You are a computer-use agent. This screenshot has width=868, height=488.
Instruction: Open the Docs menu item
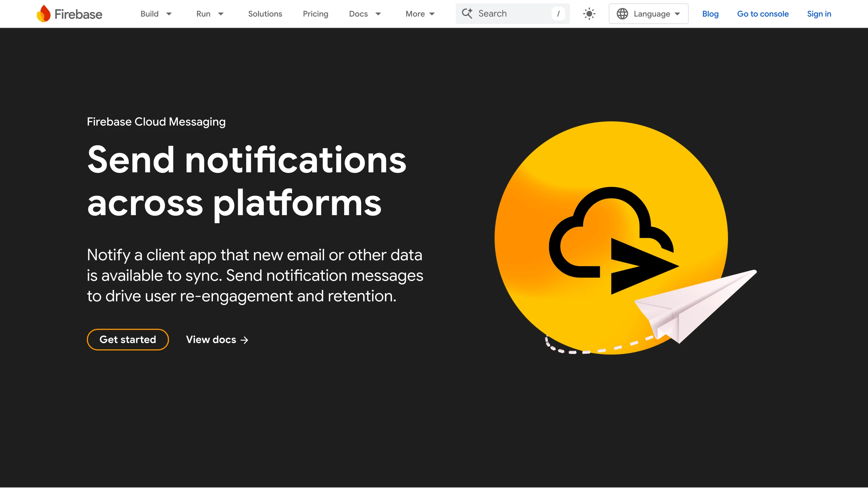click(358, 14)
